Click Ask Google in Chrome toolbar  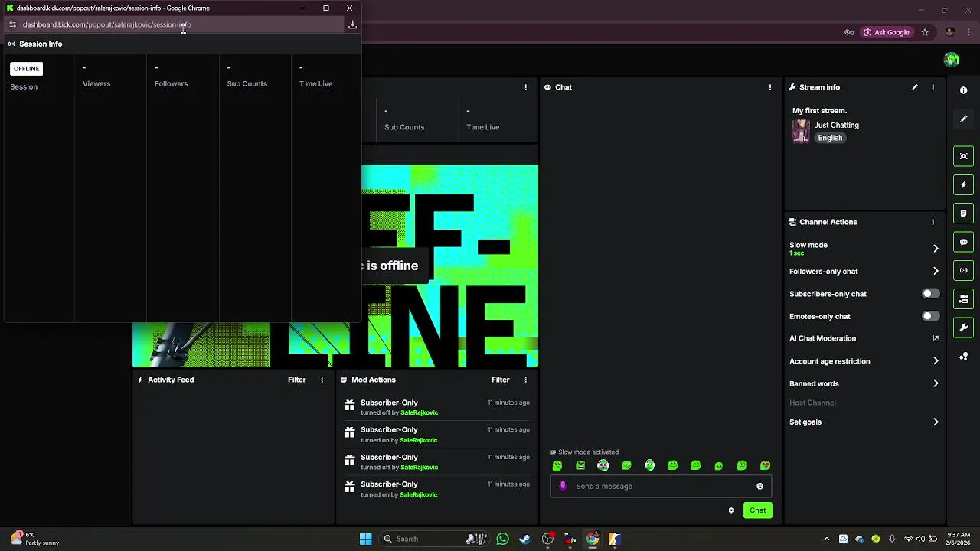(x=887, y=32)
